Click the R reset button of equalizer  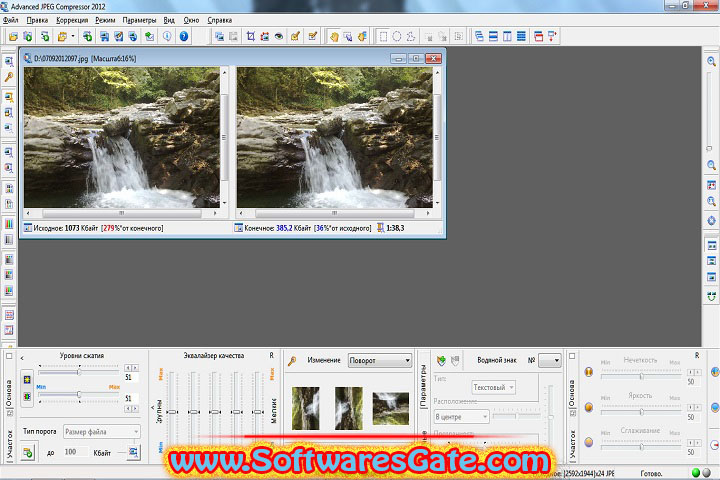point(271,356)
